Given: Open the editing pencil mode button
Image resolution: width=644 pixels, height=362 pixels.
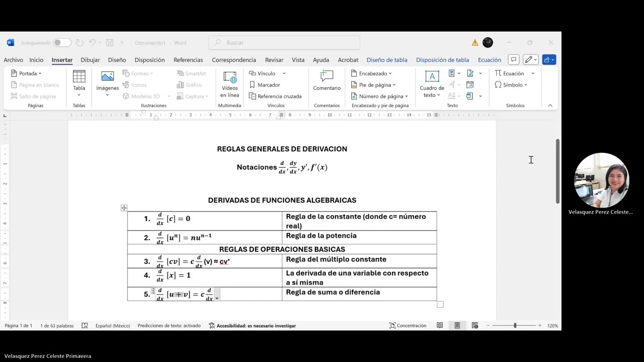Looking at the screenshot, I should click(x=530, y=60).
